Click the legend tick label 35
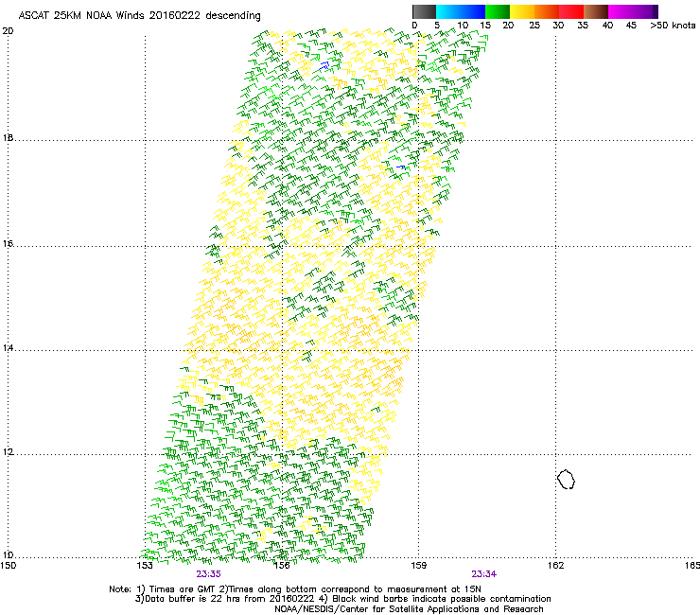Screen dimensions: 700x615 pyautogui.click(x=583, y=25)
